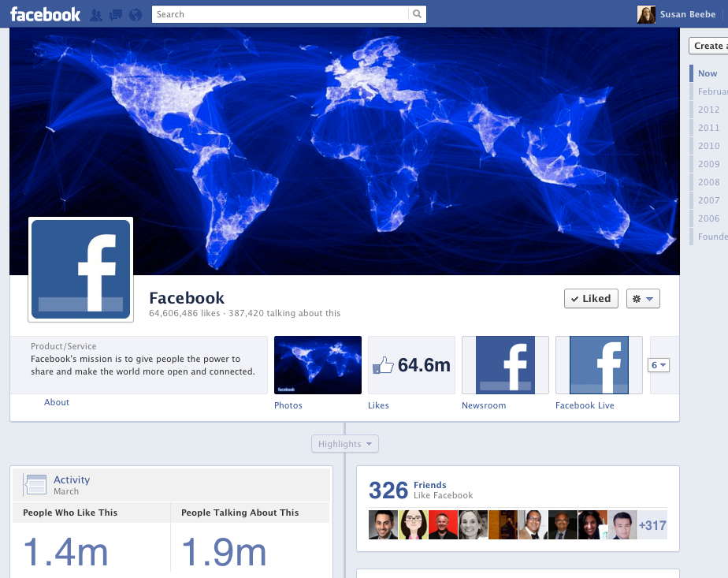
Task: Jump to 2008 on timeline
Action: click(x=708, y=182)
